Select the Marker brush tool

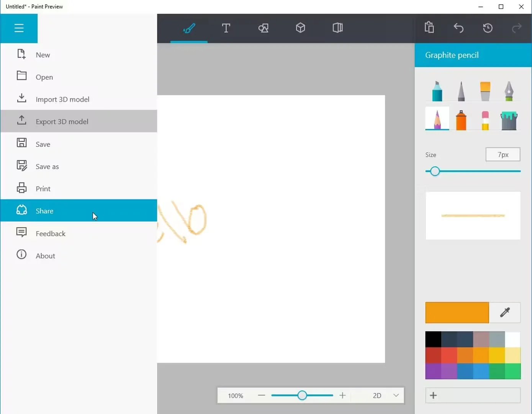(437, 91)
